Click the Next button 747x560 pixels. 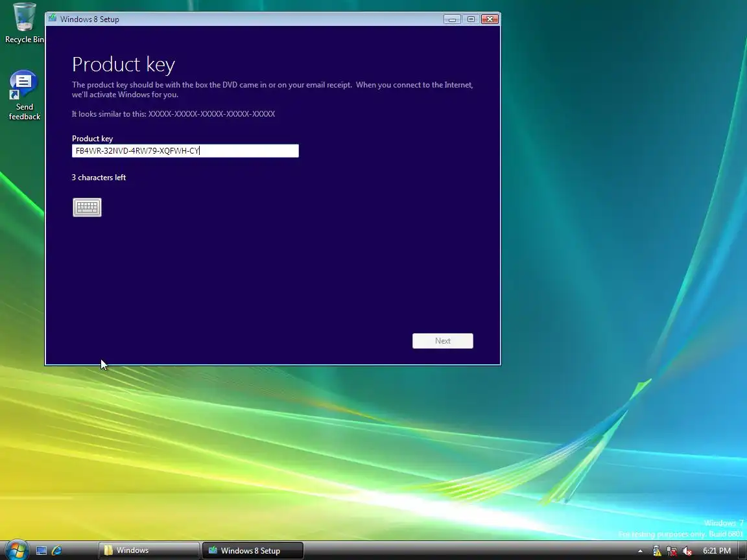coord(443,341)
